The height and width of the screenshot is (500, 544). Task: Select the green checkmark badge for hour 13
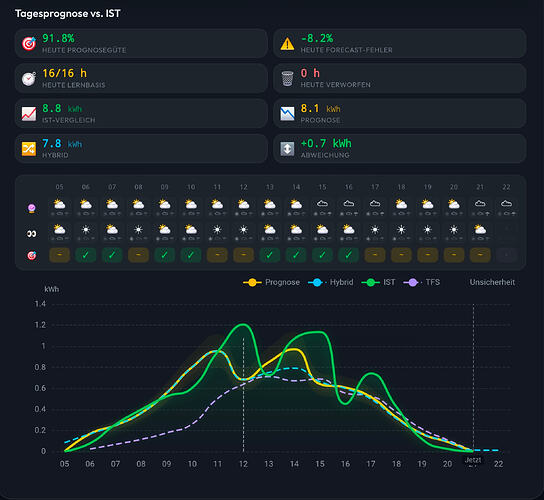point(270,255)
